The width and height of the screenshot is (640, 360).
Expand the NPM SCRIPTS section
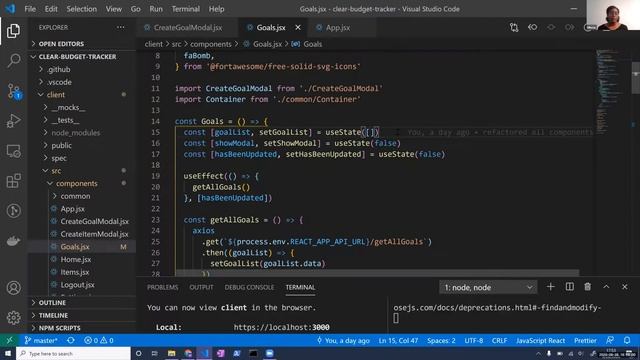pos(82,328)
